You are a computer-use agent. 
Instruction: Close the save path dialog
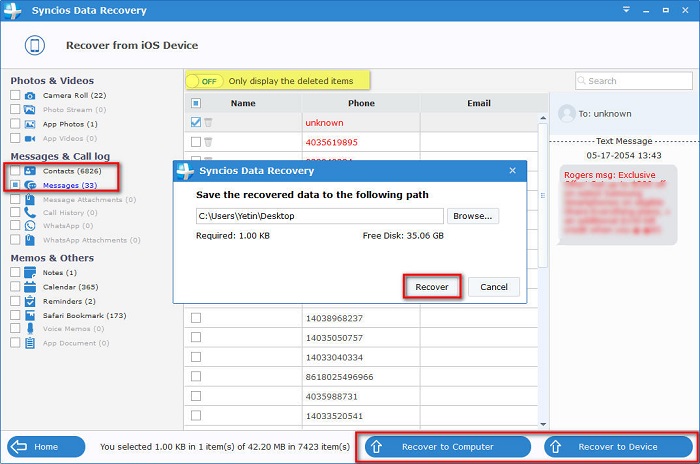(x=512, y=170)
